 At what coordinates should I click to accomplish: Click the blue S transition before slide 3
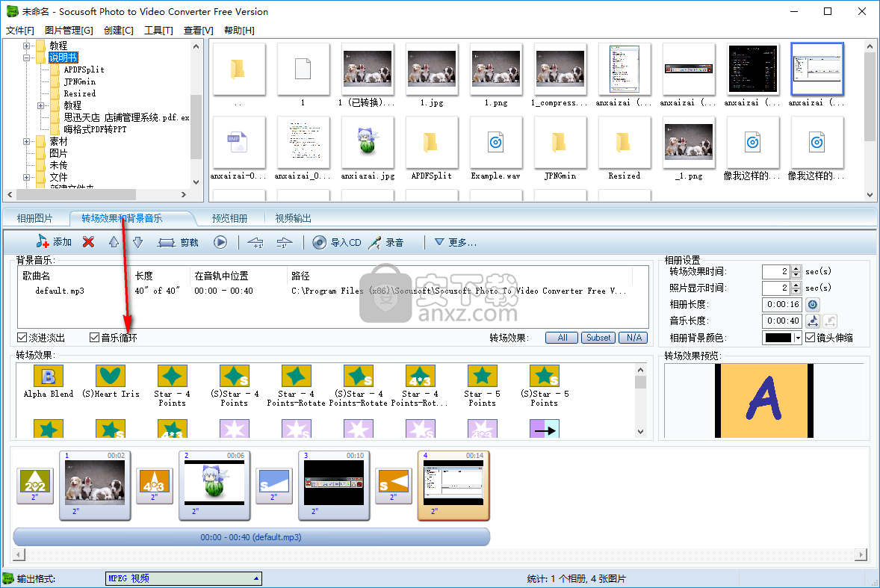[274, 486]
